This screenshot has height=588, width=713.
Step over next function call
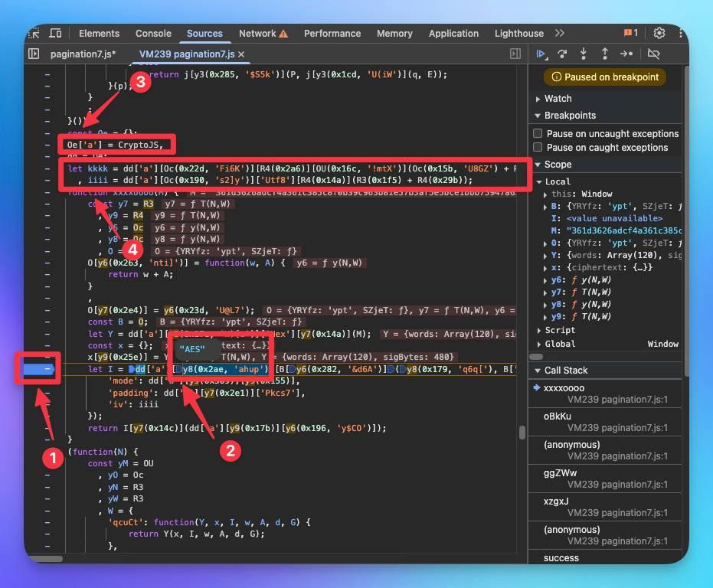(562, 54)
